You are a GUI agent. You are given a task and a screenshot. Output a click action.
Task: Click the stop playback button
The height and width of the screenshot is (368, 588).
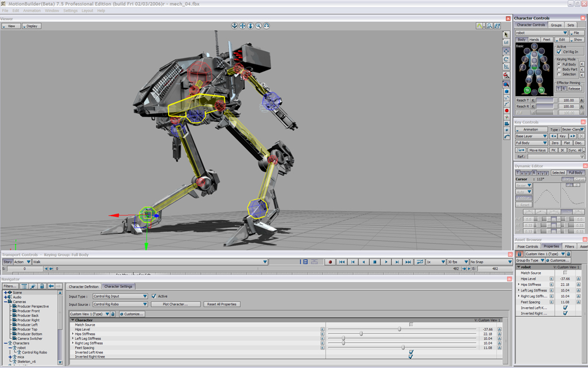pos(374,262)
